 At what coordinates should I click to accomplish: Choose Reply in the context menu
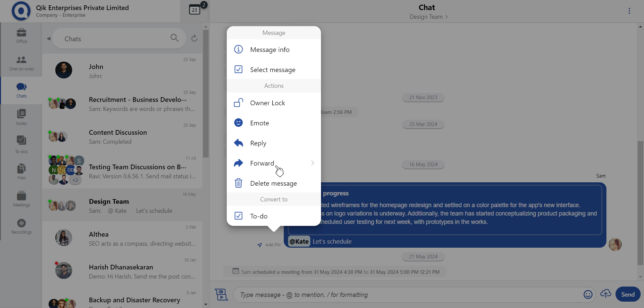click(274, 143)
